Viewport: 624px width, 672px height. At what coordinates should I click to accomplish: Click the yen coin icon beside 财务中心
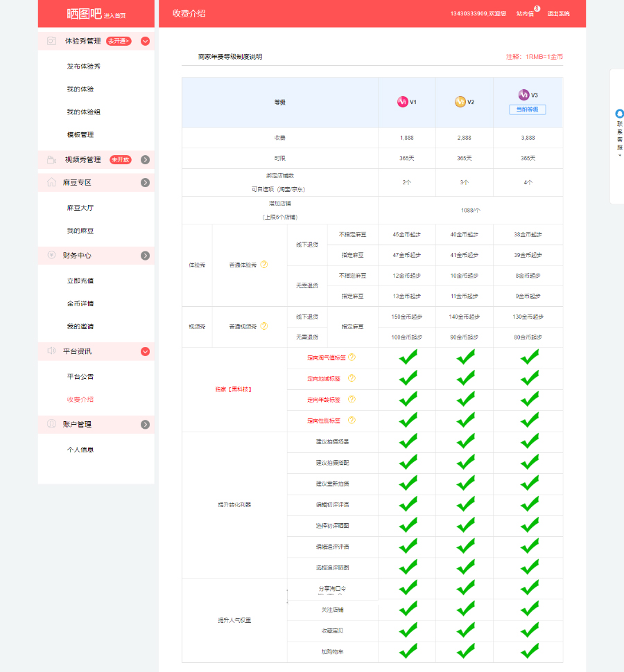pyautogui.click(x=51, y=255)
